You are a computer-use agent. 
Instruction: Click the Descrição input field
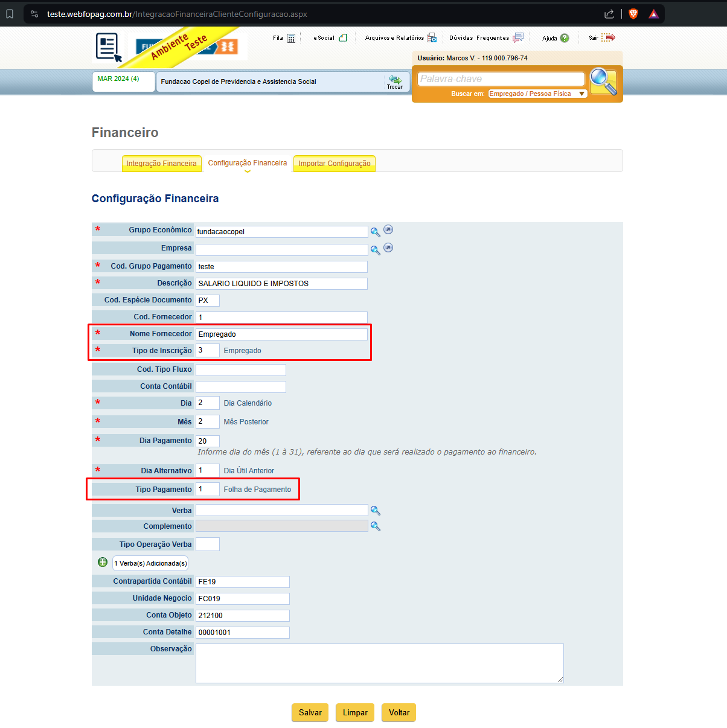click(x=281, y=284)
